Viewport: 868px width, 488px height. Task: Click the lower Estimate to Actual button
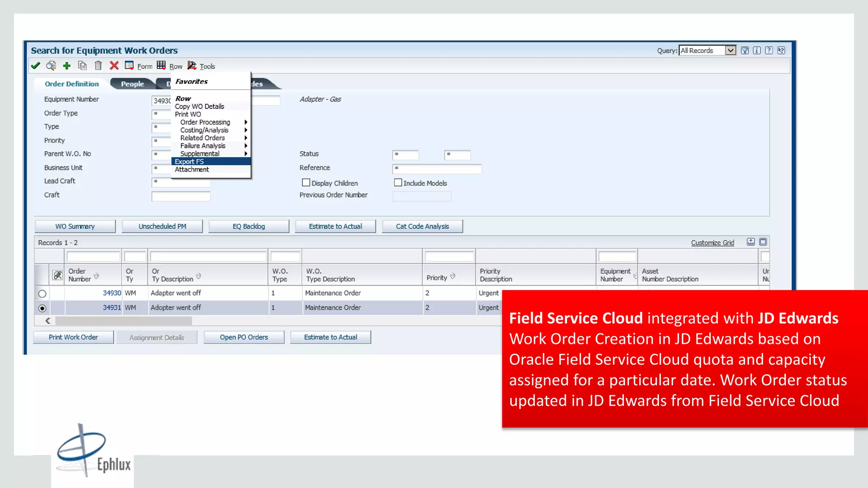(x=331, y=337)
